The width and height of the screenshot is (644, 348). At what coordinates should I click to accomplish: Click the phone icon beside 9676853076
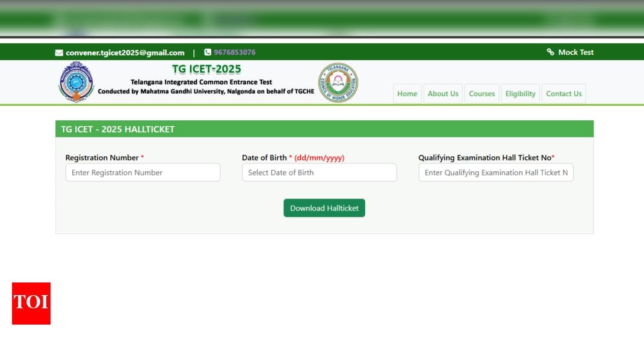(208, 52)
